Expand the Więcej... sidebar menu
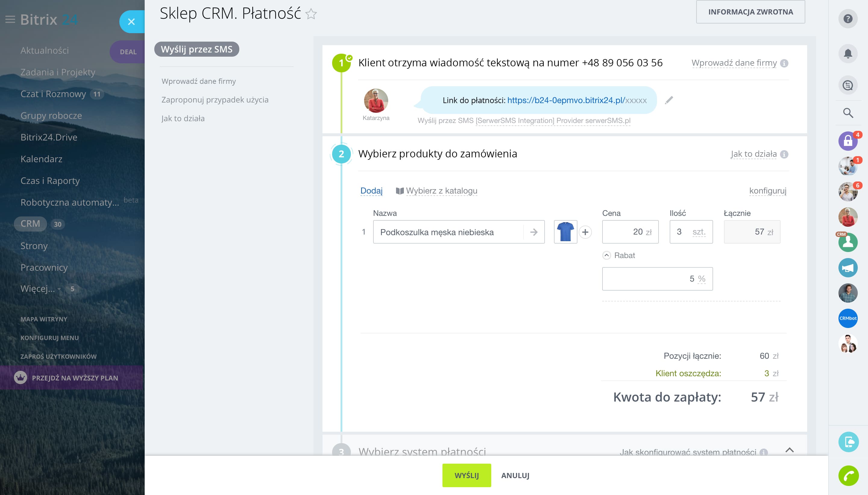 (x=37, y=288)
